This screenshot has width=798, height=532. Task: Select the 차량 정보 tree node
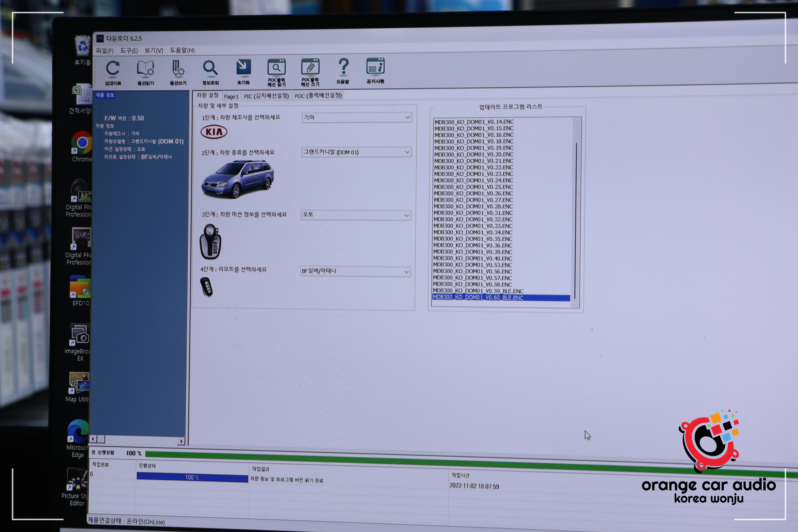click(105, 126)
